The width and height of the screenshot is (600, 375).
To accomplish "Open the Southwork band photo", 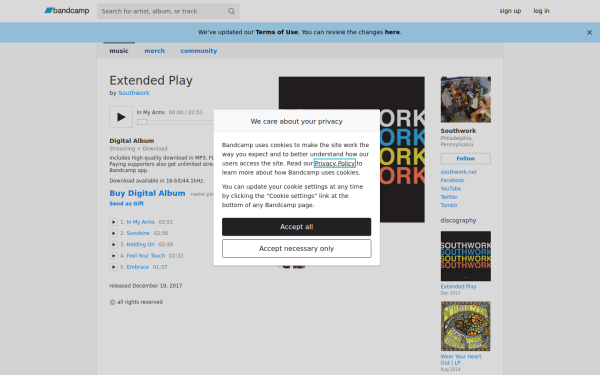I will [x=466, y=99].
